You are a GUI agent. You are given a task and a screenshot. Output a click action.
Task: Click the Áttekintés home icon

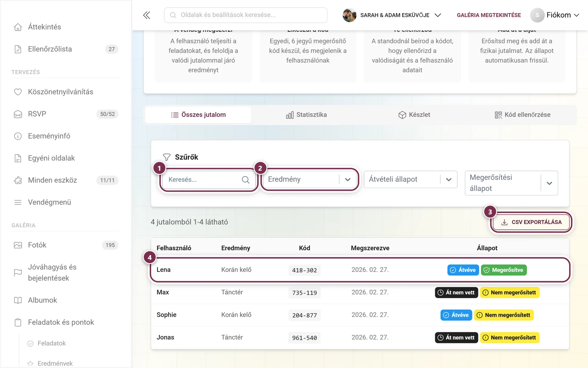(x=18, y=27)
